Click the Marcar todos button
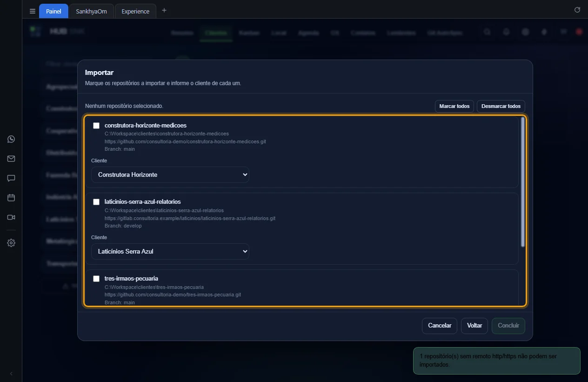Viewport: 588px width, 382px height. 454,106
